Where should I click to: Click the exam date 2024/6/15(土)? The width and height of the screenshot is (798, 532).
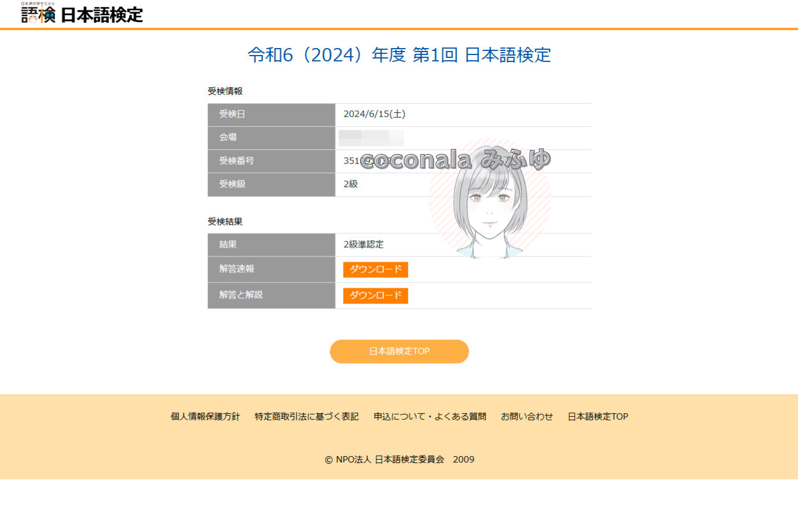374,114
